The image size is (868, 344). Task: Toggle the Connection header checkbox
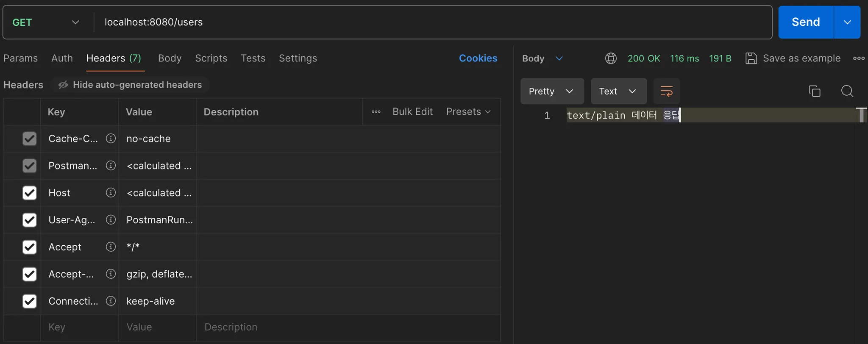coord(29,301)
